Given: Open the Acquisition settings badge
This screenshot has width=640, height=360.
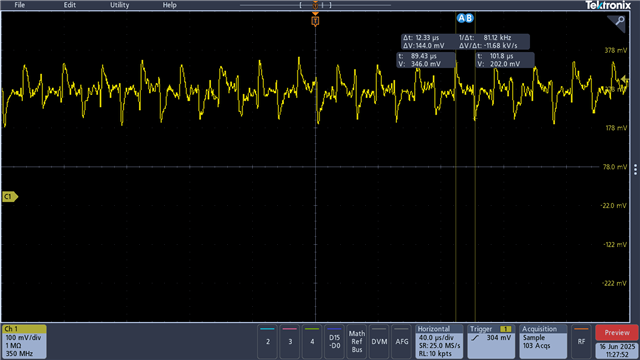Looking at the screenshot, I should [543, 341].
